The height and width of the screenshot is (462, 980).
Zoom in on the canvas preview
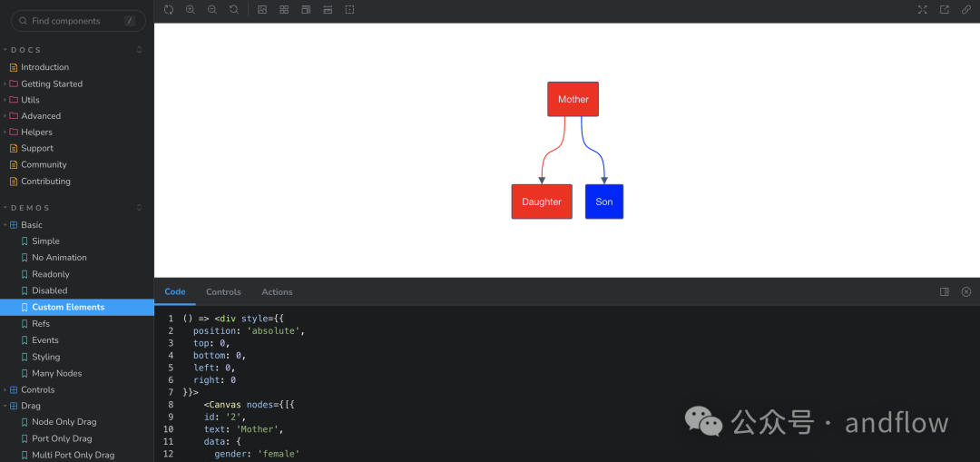tap(191, 10)
